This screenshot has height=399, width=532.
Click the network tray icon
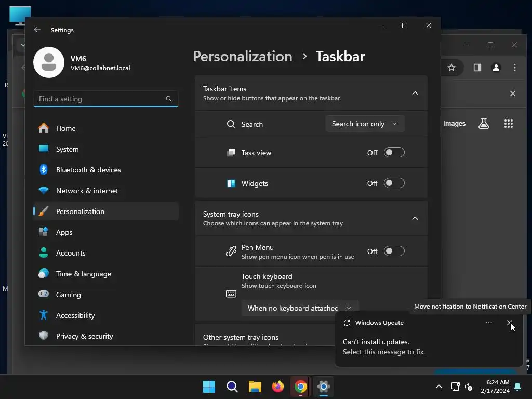click(x=455, y=387)
